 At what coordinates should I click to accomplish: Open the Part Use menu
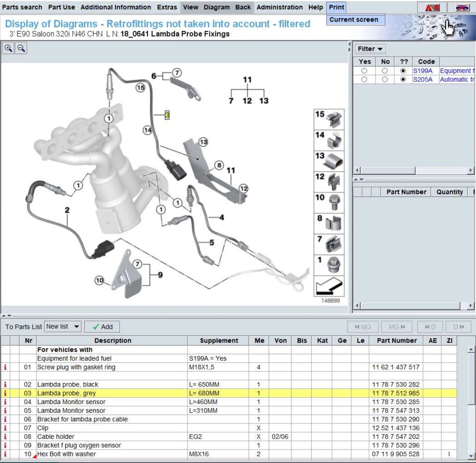pos(62,7)
